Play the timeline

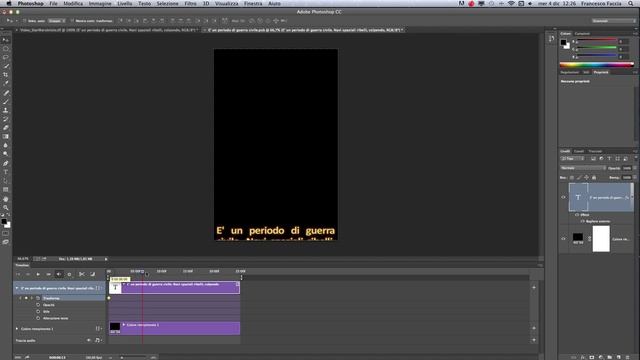click(x=38, y=274)
